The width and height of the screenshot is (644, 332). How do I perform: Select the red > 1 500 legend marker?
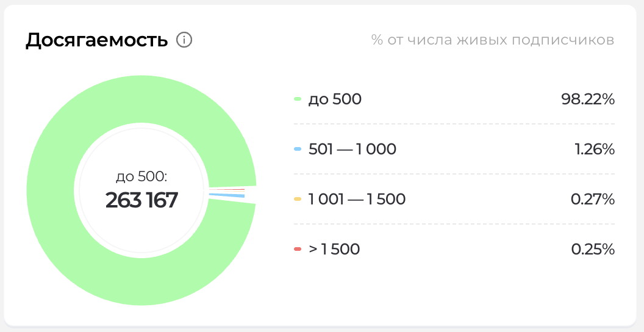pos(298,249)
